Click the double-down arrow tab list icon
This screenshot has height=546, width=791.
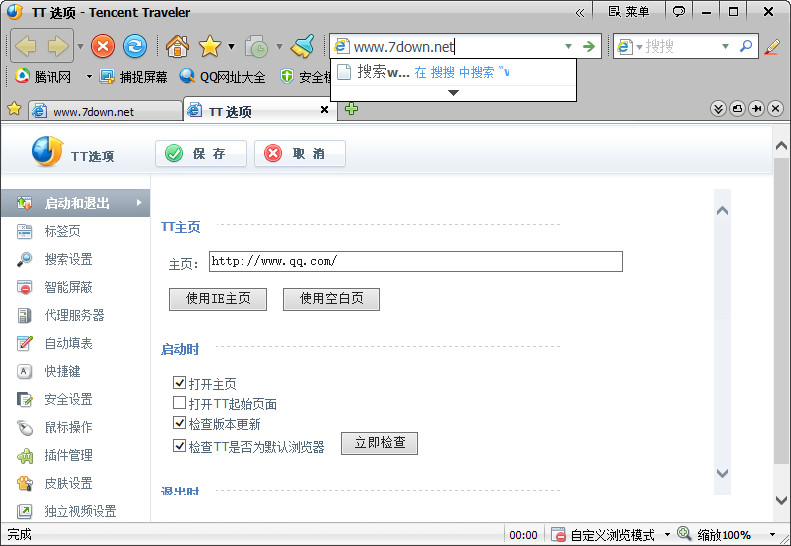(x=718, y=108)
